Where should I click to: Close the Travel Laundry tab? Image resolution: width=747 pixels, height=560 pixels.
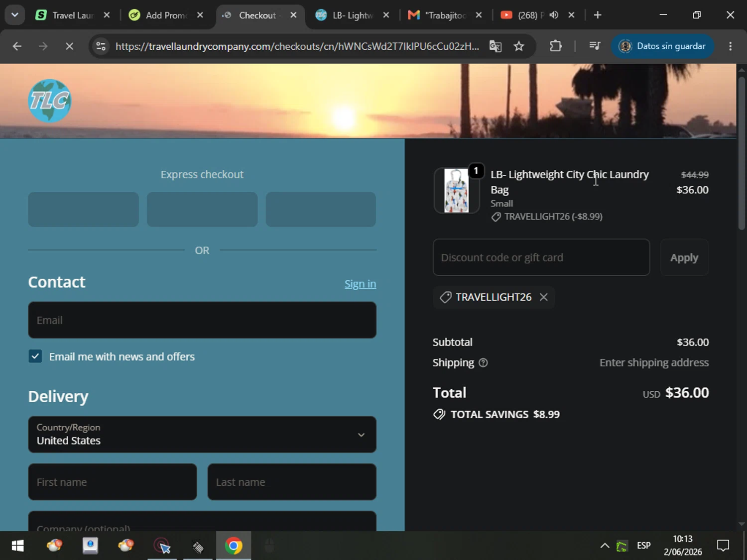(x=107, y=15)
